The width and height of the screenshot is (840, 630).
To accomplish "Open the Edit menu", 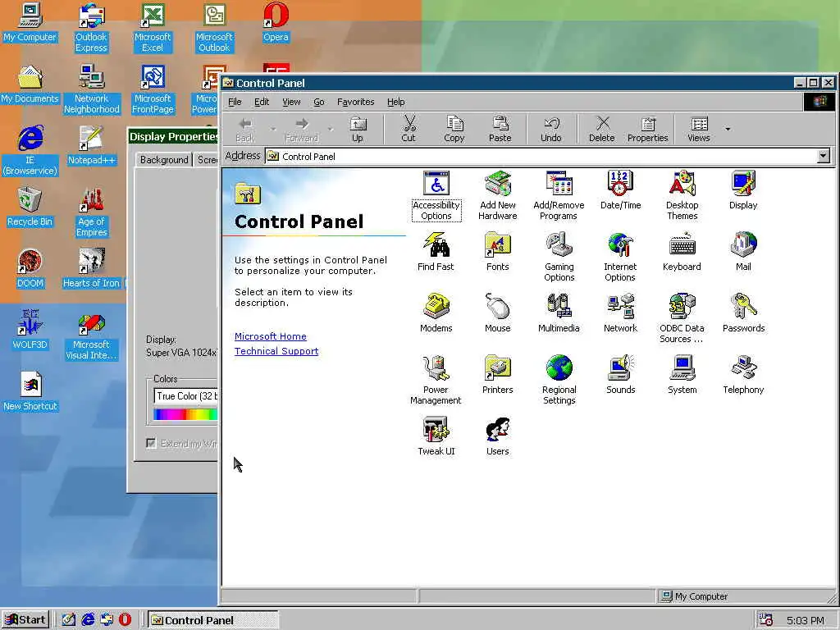I will pyautogui.click(x=262, y=102).
